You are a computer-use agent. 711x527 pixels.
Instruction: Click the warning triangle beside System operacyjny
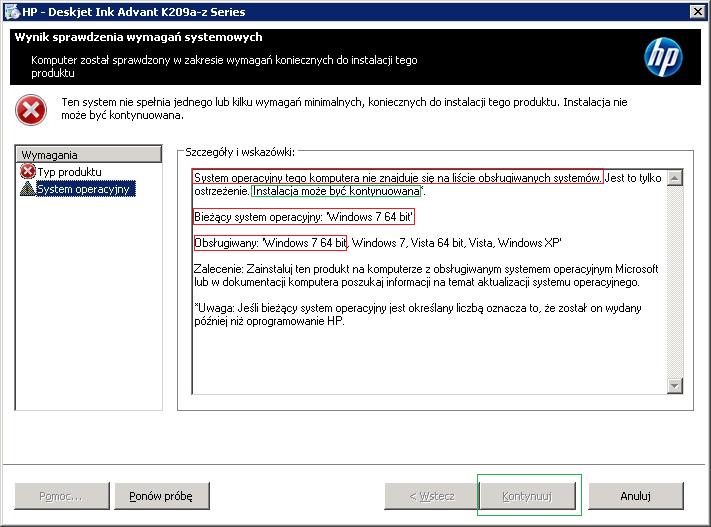[x=28, y=188]
